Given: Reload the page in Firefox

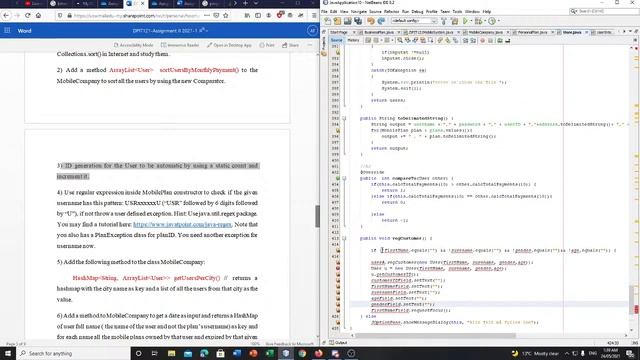Looking at the screenshot, I should (27, 16).
